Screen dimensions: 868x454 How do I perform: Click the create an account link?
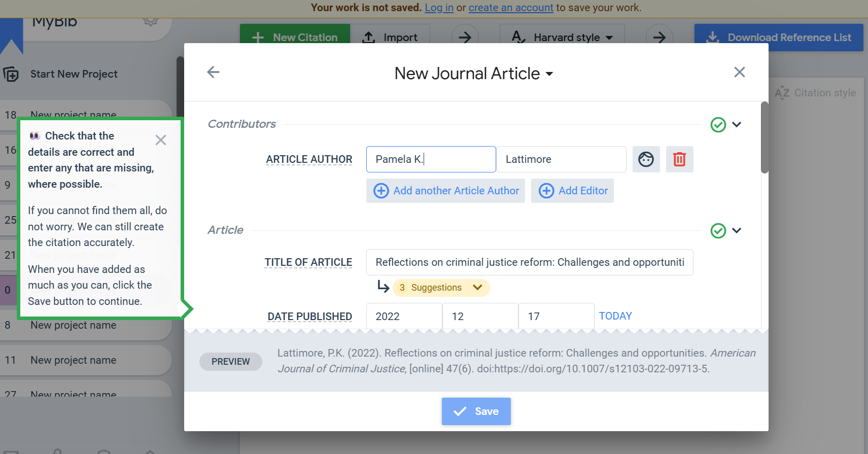(510, 8)
